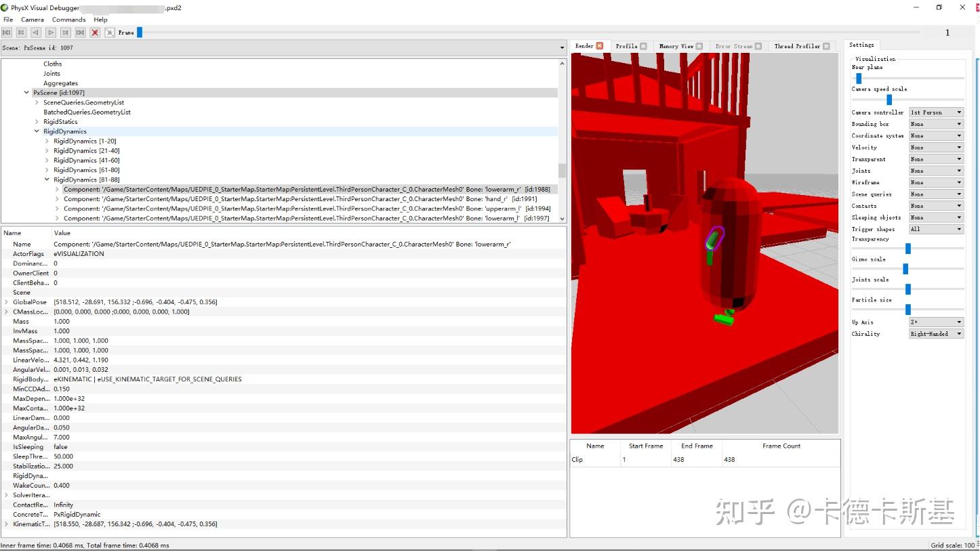Adjust the Transparency slider

[x=908, y=249]
